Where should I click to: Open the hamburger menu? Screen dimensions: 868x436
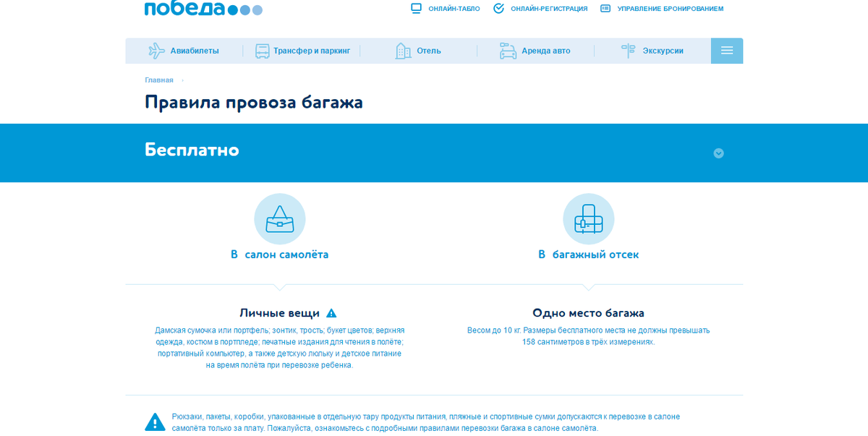click(726, 50)
